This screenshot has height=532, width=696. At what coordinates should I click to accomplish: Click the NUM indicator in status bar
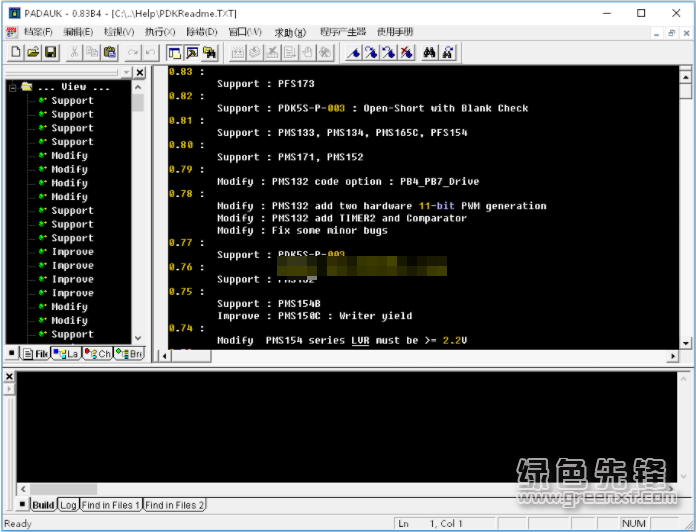634,524
